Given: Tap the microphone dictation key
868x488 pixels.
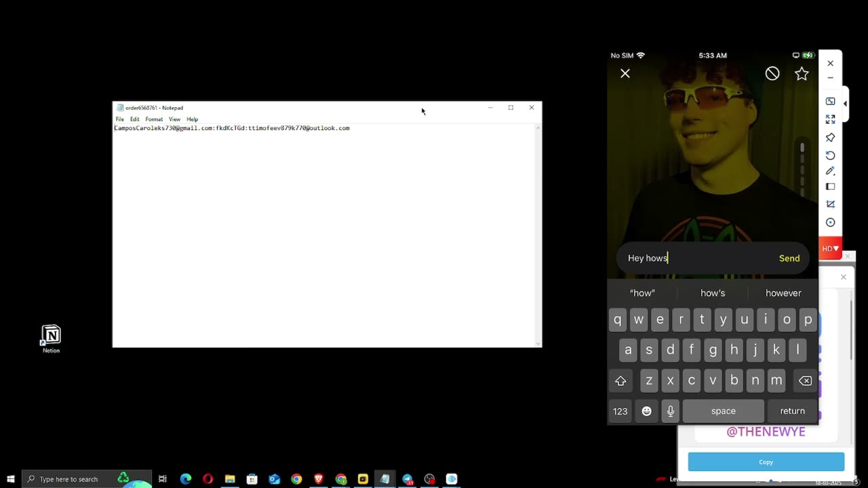Looking at the screenshot, I should click(x=670, y=411).
